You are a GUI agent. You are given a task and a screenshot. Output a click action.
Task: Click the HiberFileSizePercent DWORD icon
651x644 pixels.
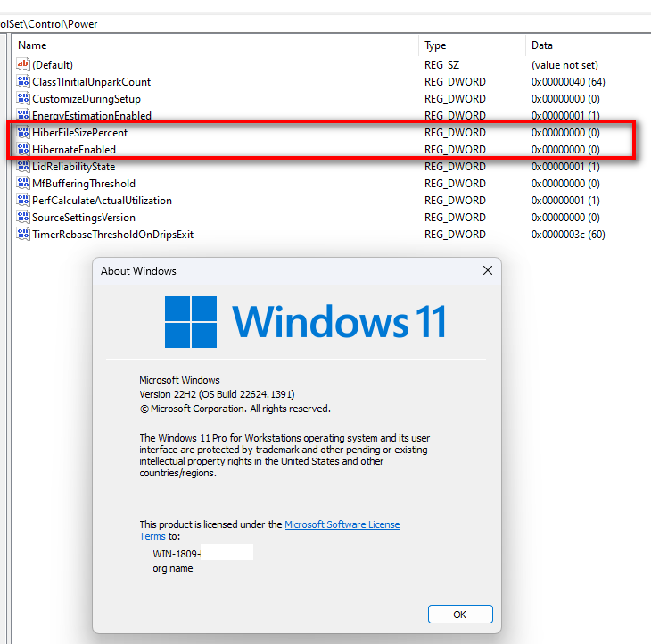[23, 132]
